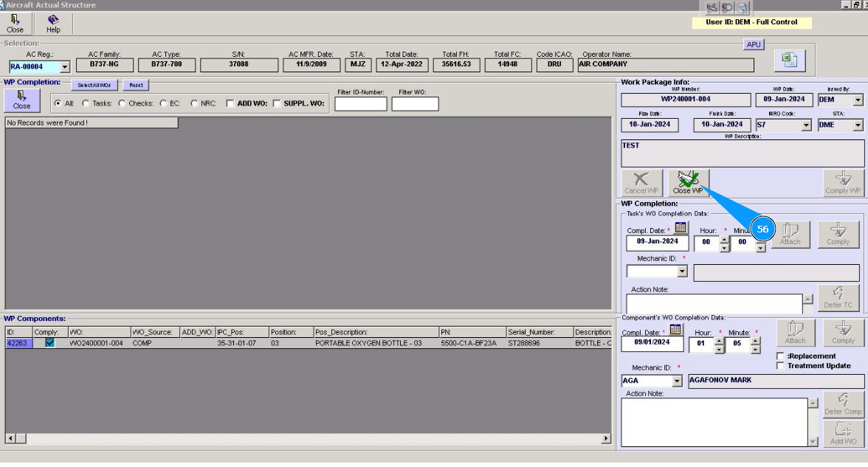Screen dimensions: 868x467
Task: Open the AC Reg. dropdown RA-00004
Action: [x=65, y=67]
